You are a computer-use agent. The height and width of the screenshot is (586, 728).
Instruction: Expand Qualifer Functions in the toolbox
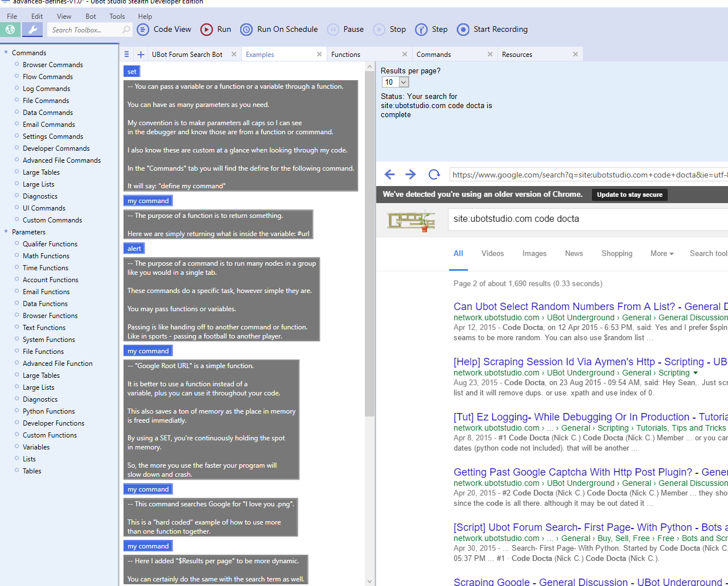click(17, 244)
